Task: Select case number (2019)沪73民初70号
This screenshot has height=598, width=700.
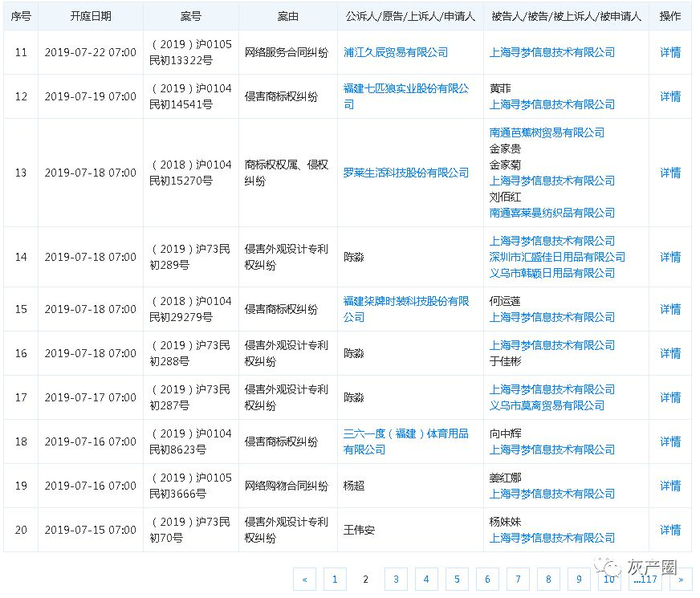Action: click(x=191, y=530)
